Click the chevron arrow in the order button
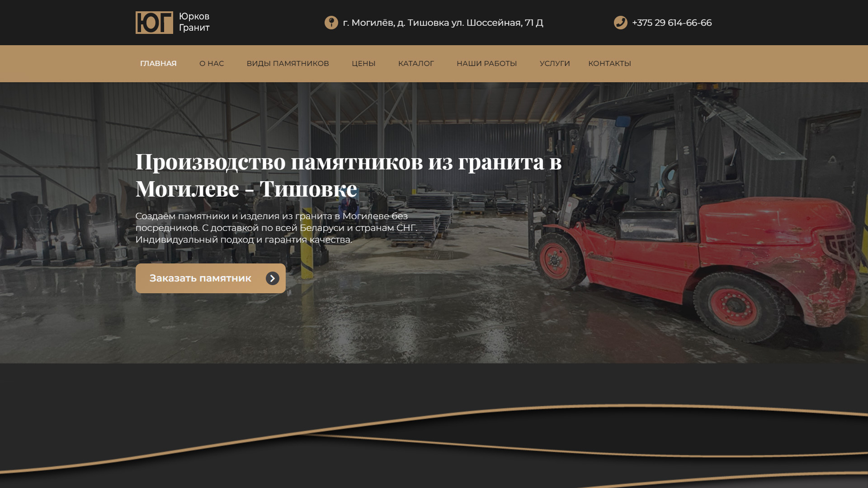The image size is (868, 488). [x=272, y=278]
